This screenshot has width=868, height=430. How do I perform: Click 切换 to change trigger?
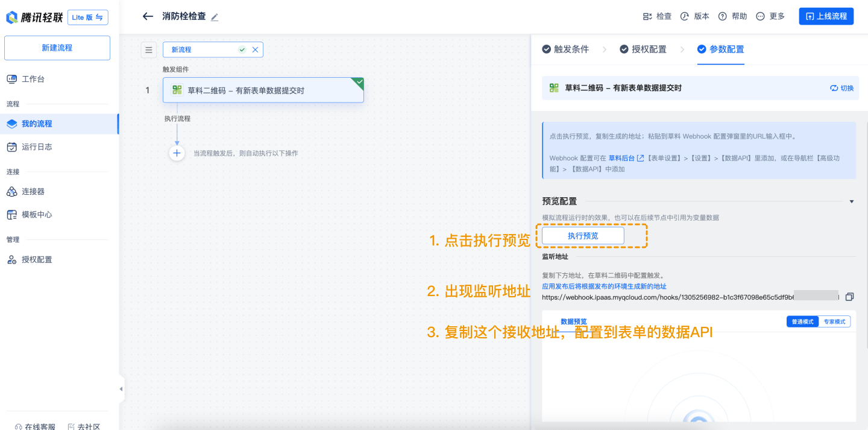[x=842, y=88]
